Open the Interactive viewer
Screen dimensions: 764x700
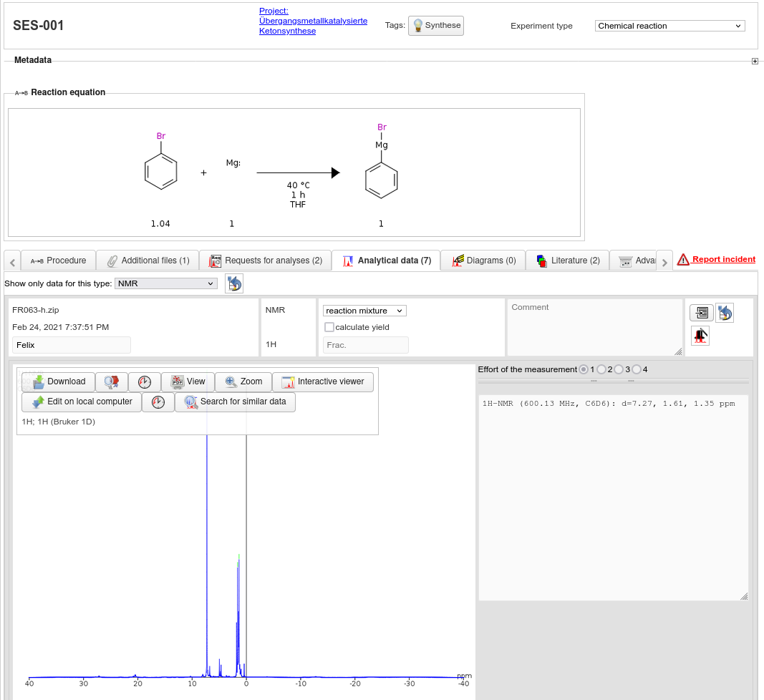tap(323, 382)
